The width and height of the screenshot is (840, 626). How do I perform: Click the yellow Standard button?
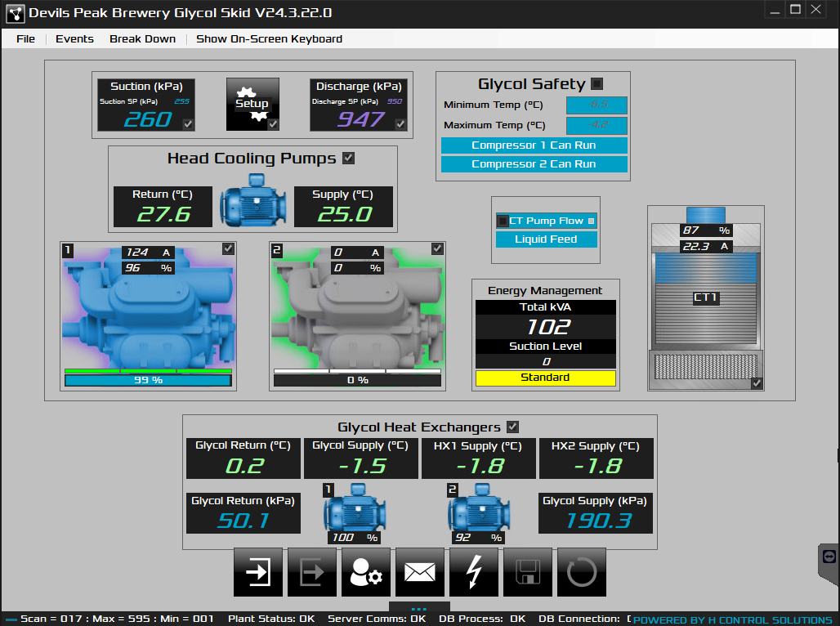click(545, 378)
